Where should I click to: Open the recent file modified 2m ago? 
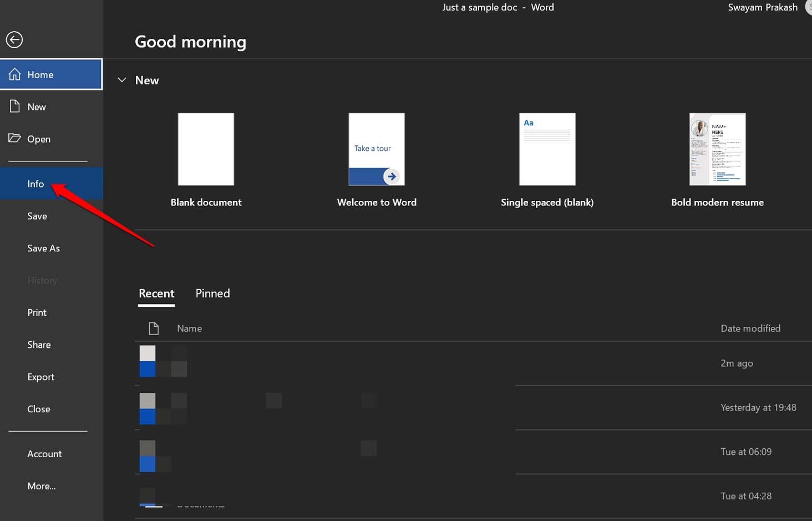[x=473, y=363]
